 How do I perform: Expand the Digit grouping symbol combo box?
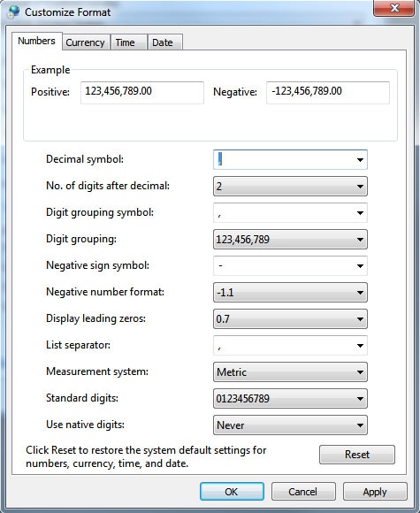click(x=290, y=212)
